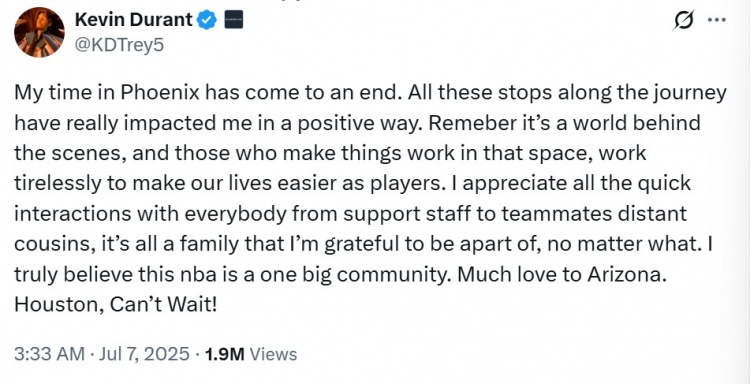Image resolution: width=750 pixels, height=384 pixels.
Task: Open the three-dot more options menu
Action: point(717,20)
